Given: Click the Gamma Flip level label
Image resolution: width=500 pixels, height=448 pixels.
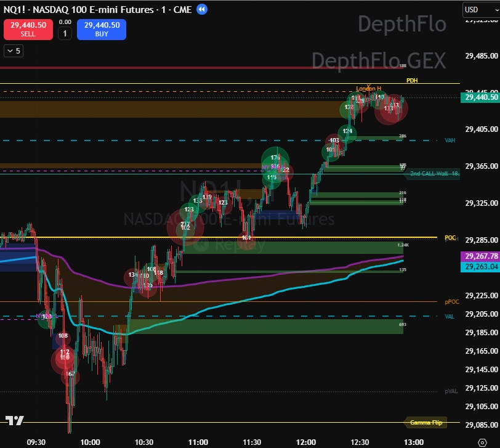Looking at the screenshot, I should coord(425,423).
